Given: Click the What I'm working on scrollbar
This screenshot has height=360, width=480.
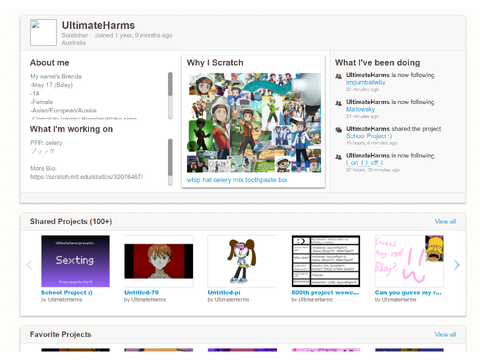Looking at the screenshot, I should tap(170, 162).
